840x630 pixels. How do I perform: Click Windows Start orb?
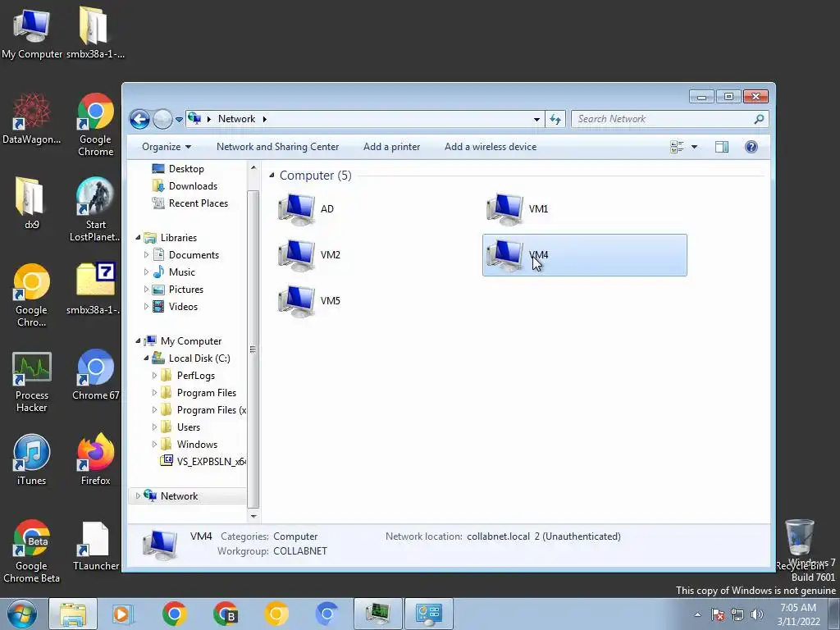(x=21, y=614)
